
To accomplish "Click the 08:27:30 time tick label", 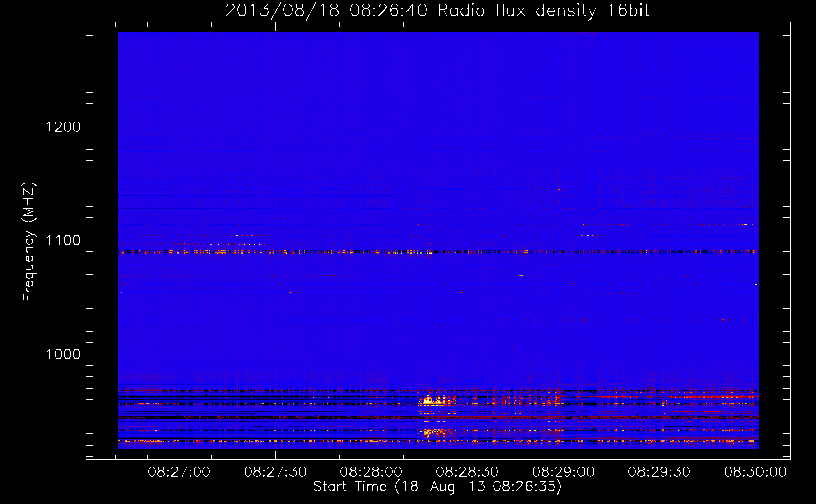I will [275, 472].
